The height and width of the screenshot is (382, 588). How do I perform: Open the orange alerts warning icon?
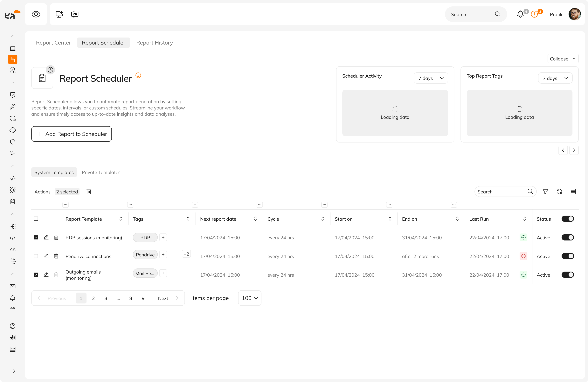click(534, 14)
